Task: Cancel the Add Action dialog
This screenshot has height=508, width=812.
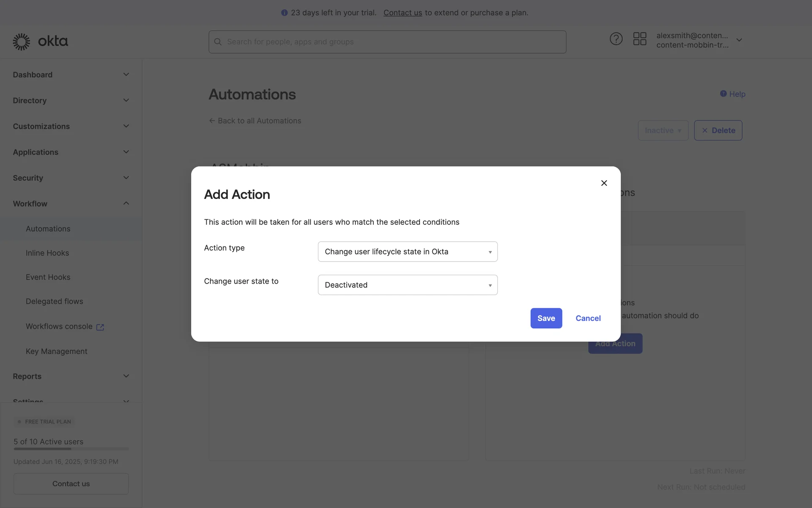Action: coord(588,318)
